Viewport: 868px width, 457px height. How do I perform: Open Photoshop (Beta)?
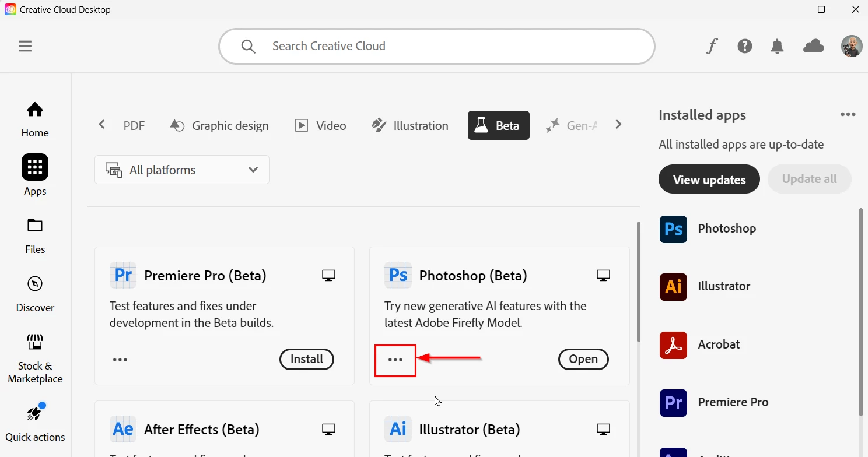(x=583, y=360)
